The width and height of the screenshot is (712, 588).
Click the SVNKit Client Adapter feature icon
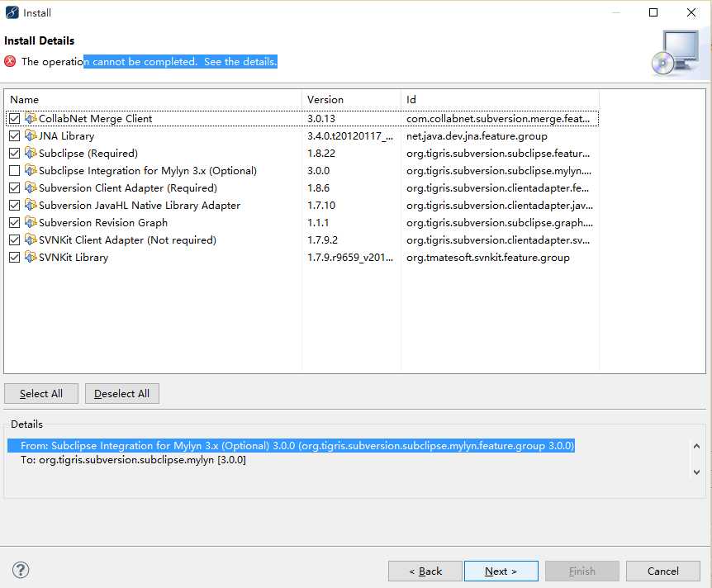click(31, 239)
